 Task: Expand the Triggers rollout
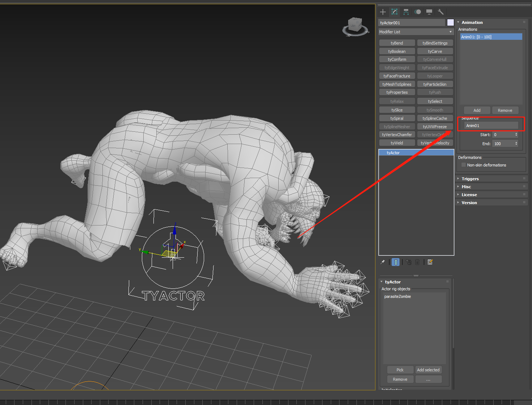click(470, 179)
